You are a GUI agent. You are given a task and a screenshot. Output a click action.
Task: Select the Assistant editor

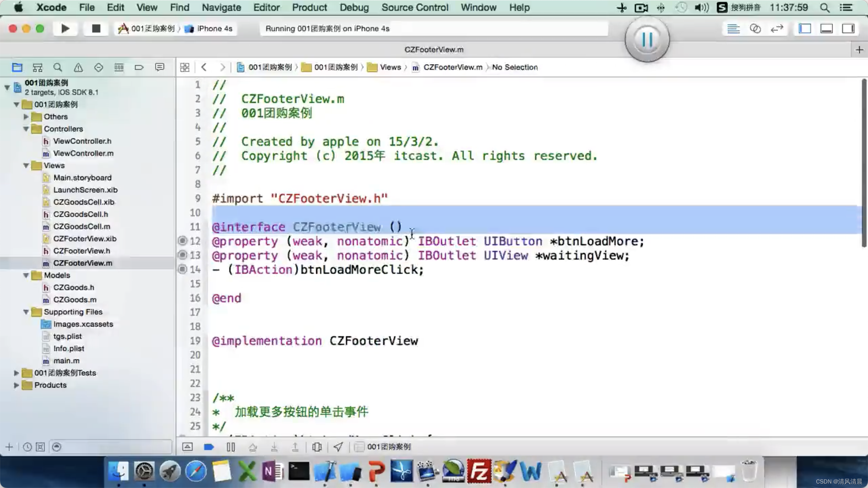(755, 29)
